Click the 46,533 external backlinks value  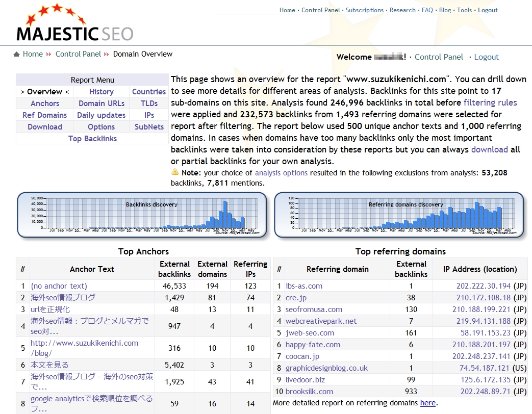tap(174, 286)
